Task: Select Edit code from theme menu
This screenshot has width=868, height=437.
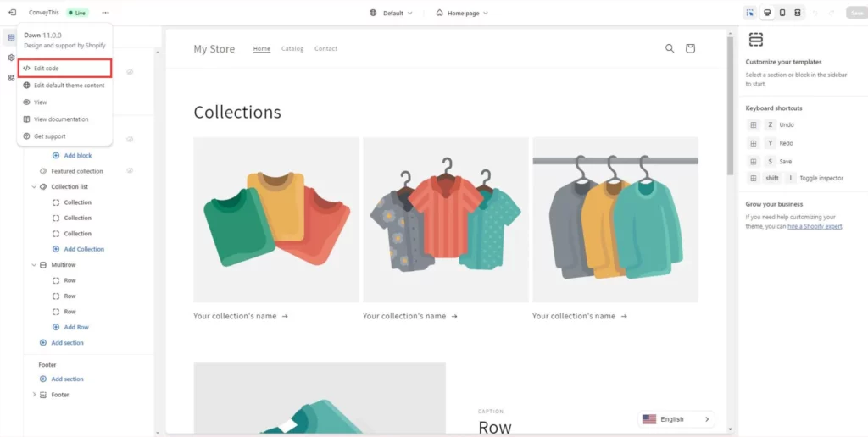Action: point(46,68)
